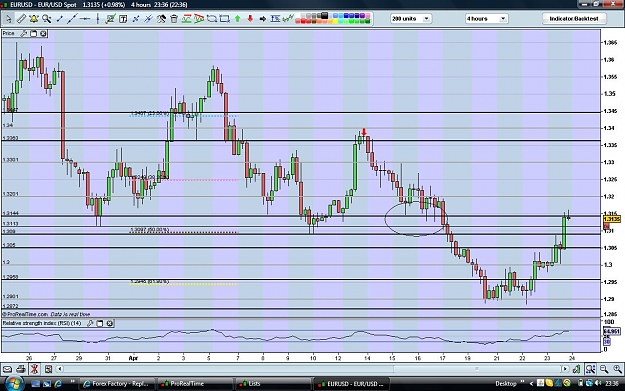
Task: Activate the magnifier zoom tool in top toolbar
Action: [x=47, y=19]
